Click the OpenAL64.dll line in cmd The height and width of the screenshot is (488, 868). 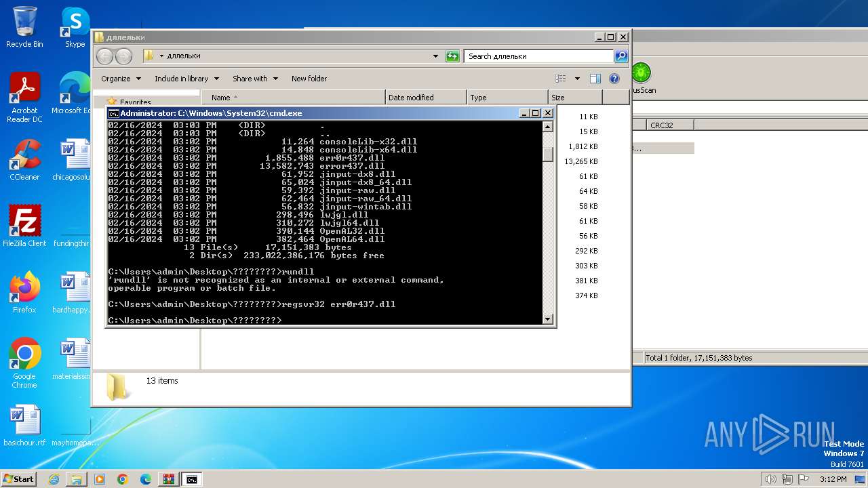pyautogui.click(x=246, y=239)
